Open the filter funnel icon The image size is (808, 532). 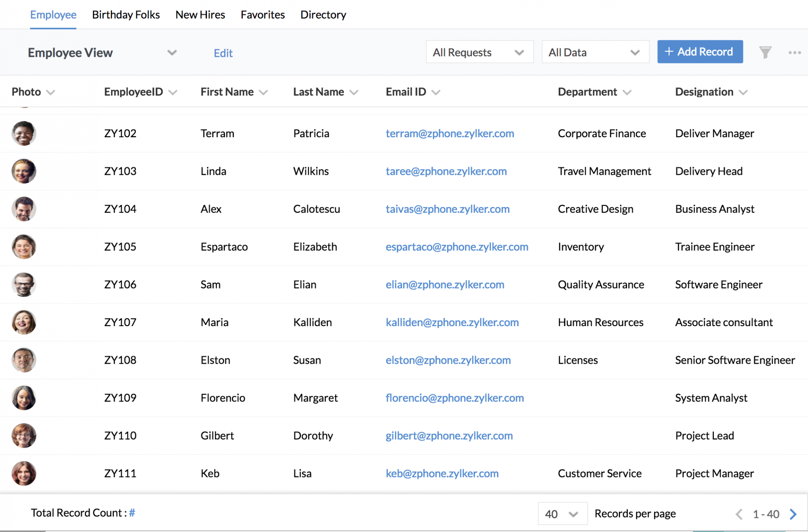coord(765,52)
